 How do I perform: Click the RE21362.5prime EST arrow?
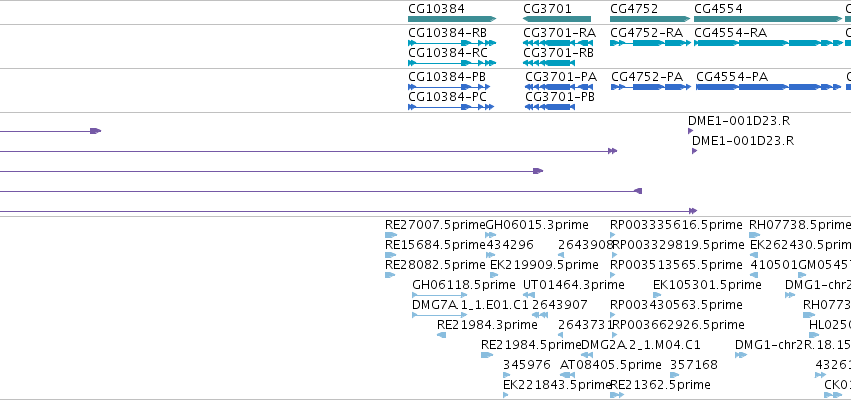tap(617, 395)
